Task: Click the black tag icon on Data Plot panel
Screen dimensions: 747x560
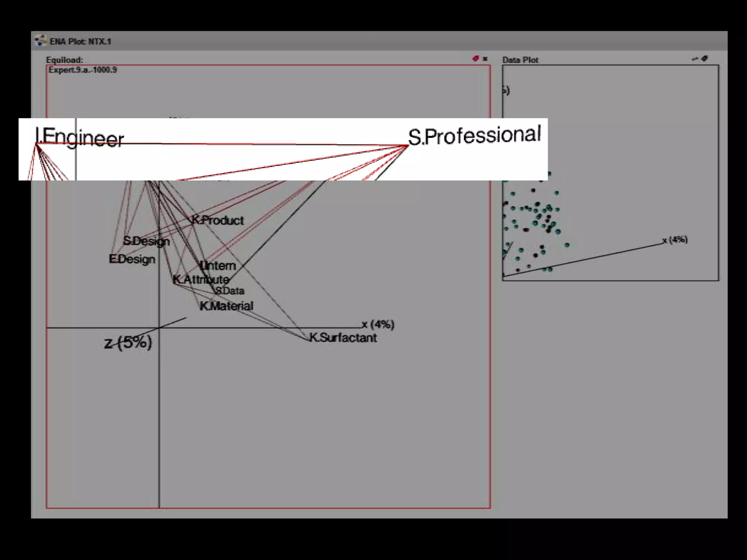Action: pyautogui.click(x=705, y=58)
